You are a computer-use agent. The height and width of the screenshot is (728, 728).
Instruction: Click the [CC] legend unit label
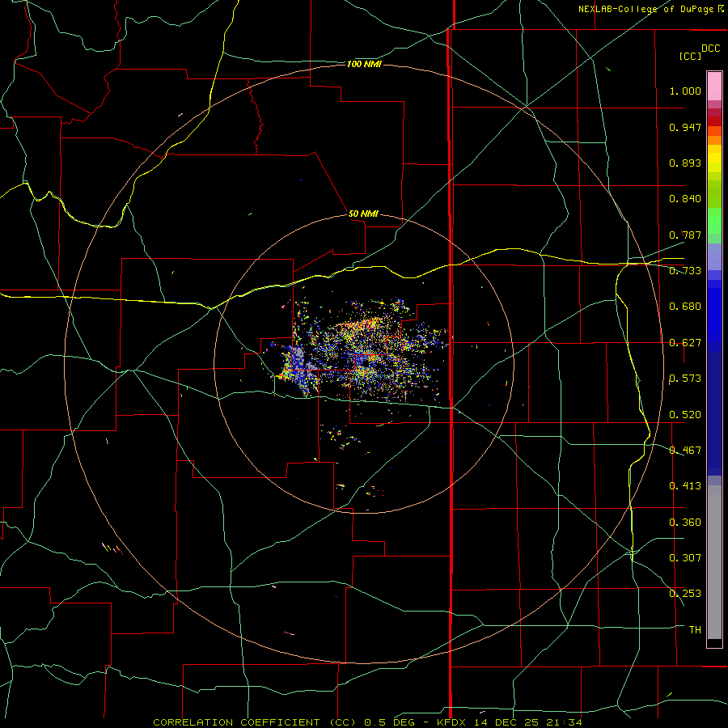coord(691,56)
